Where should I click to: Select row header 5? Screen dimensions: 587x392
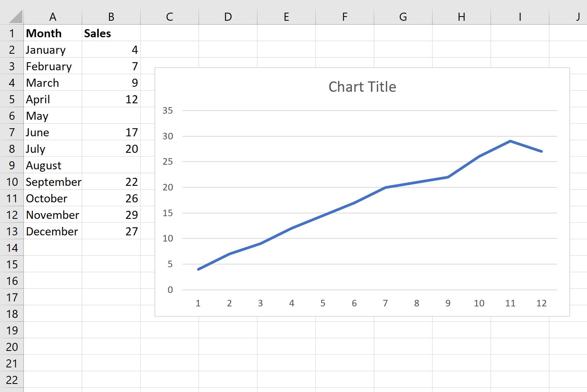[12, 99]
